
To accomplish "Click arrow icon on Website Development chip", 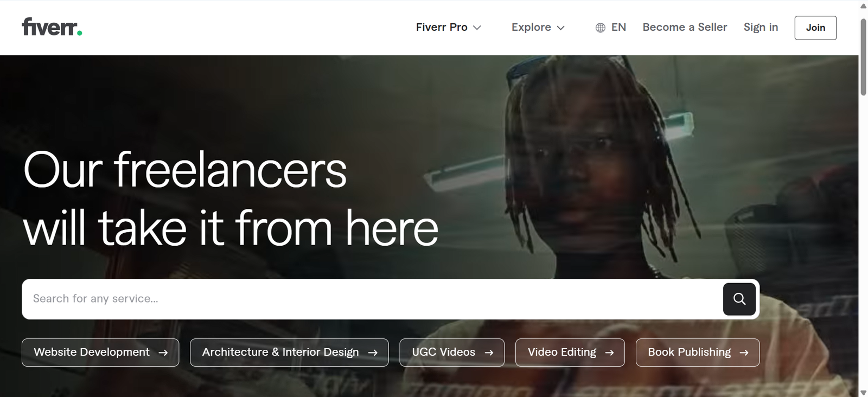I will point(163,353).
